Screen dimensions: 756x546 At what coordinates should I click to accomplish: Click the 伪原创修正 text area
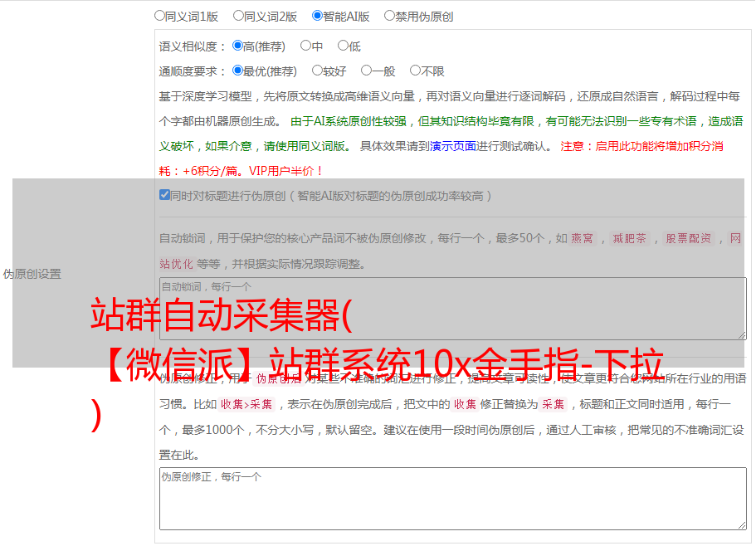click(453, 499)
